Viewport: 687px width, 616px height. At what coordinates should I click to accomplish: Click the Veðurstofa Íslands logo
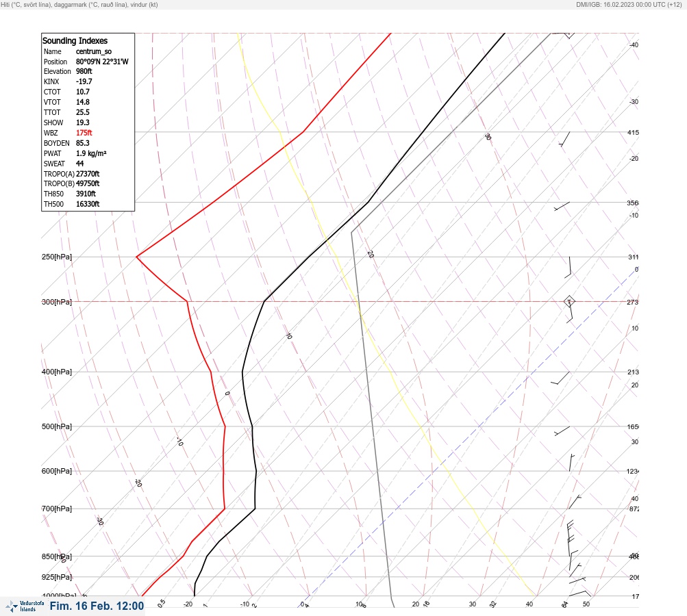pos(25,606)
